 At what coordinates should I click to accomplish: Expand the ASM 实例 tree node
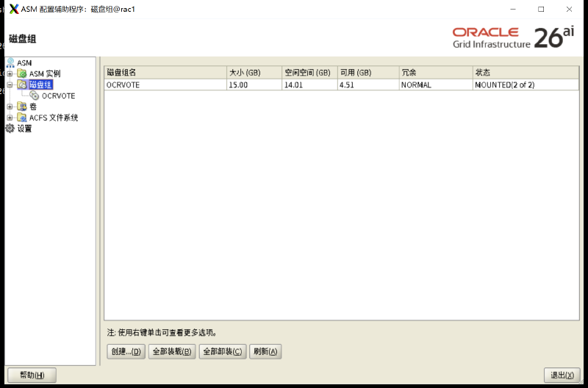10,73
